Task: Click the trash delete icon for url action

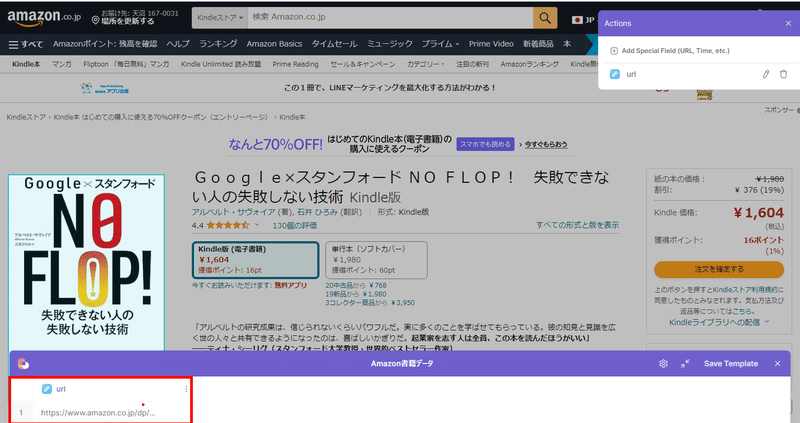Action: coord(783,74)
